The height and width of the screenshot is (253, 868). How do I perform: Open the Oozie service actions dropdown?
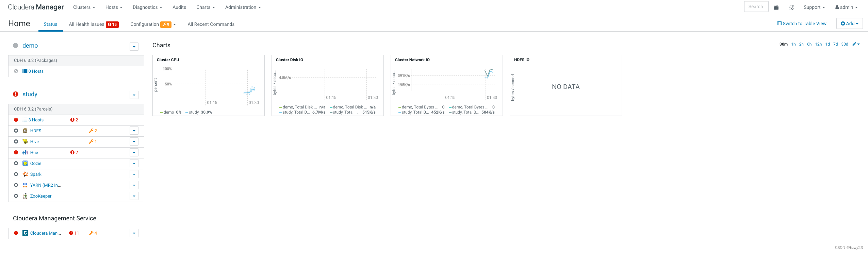coord(134,164)
